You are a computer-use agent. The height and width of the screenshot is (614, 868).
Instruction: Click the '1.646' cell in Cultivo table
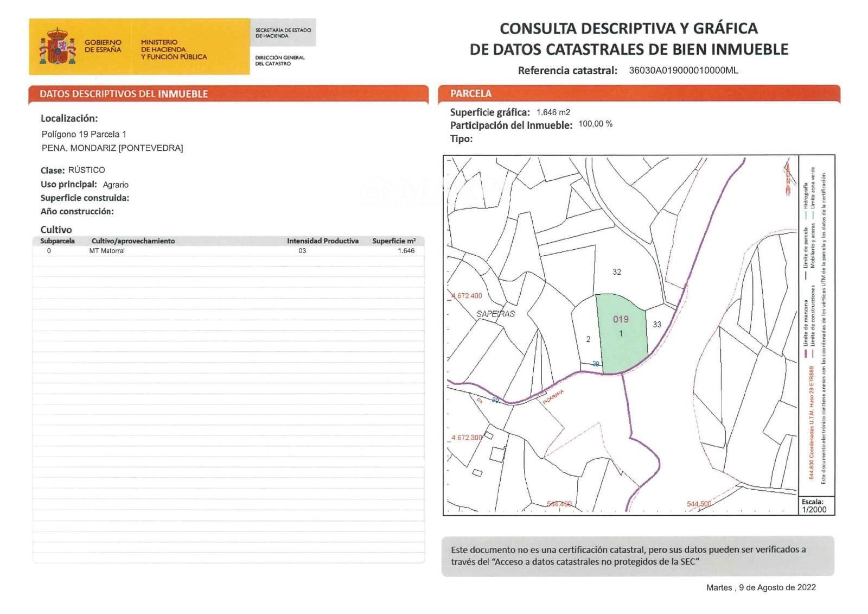coord(406,251)
